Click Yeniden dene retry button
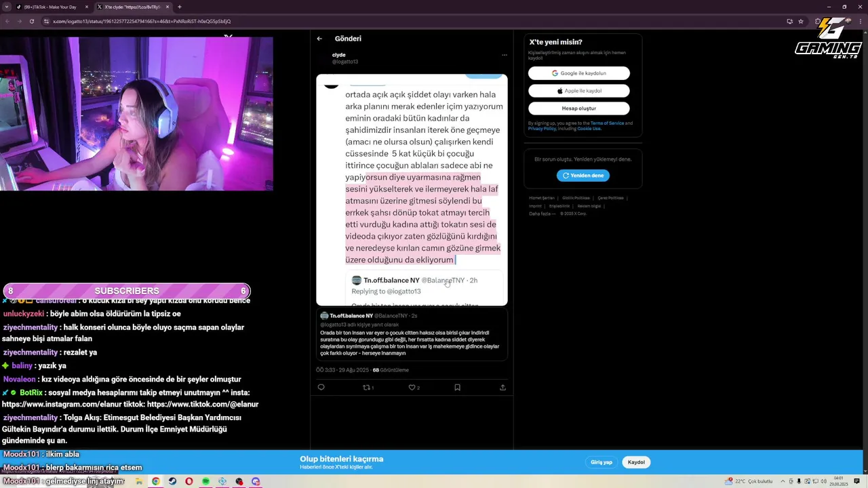This screenshot has width=868, height=488. 583,176
